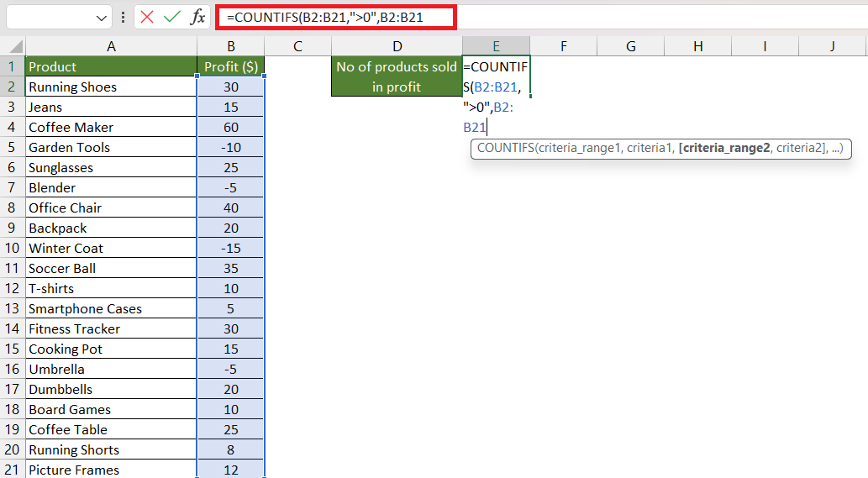Click the profit value 60 cell
This screenshot has height=478, width=868.
tap(231, 127)
